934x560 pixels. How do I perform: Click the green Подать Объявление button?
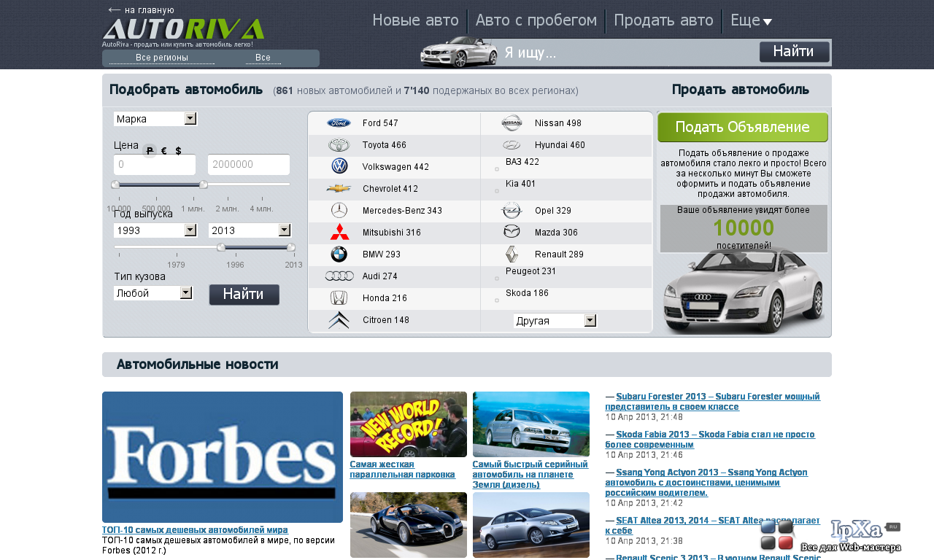[x=743, y=127]
